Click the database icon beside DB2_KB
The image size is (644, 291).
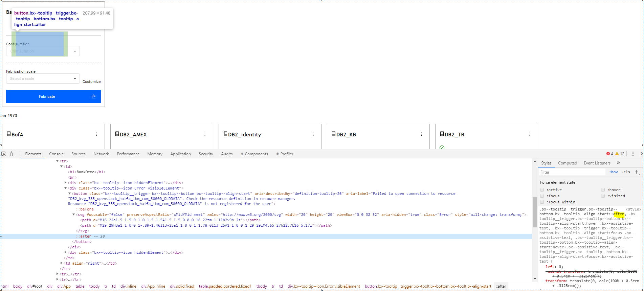click(x=334, y=134)
